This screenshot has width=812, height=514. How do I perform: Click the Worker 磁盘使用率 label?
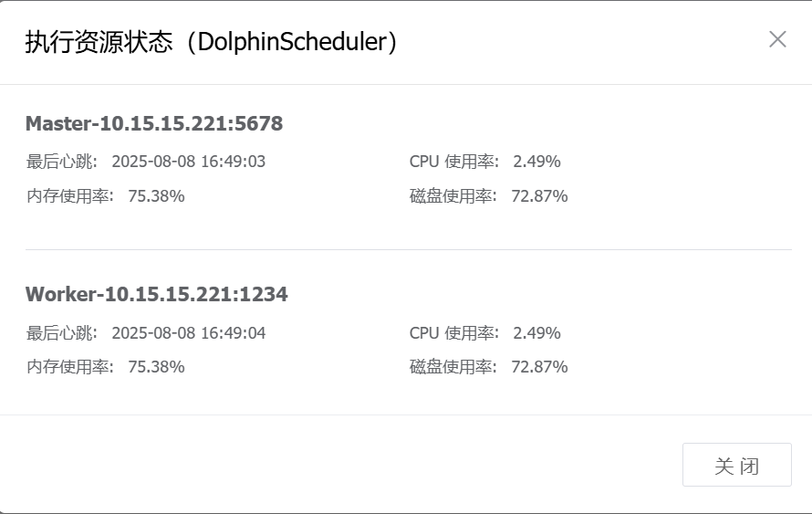453,366
